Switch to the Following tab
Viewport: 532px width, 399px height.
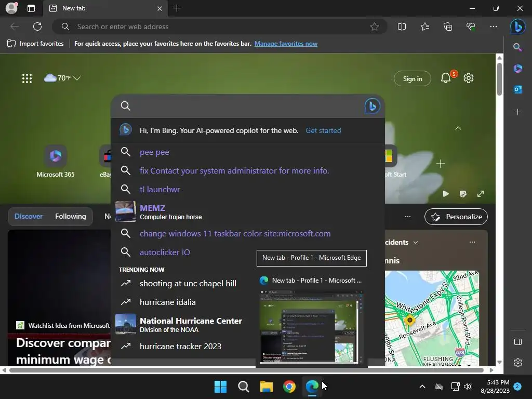(71, 217)
